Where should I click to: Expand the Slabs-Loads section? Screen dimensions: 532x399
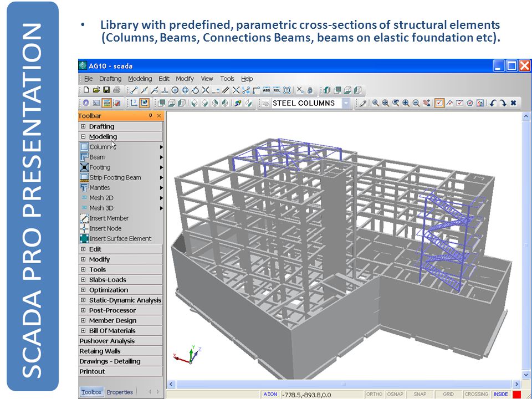[83, 279]
